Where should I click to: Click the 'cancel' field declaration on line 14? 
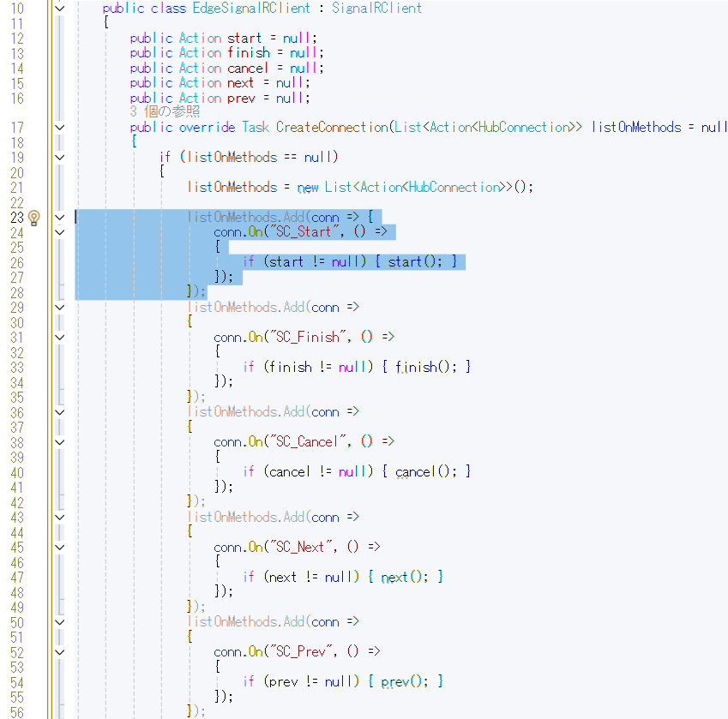coord(248,69)
